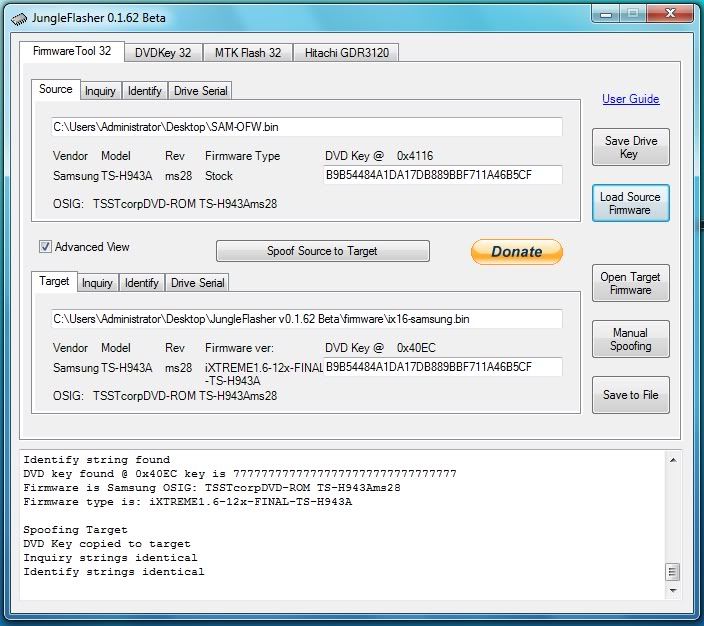Open the Identify tab beside Source
The height and width of the screenshot is (626, 704).
(x=145, y=91)
